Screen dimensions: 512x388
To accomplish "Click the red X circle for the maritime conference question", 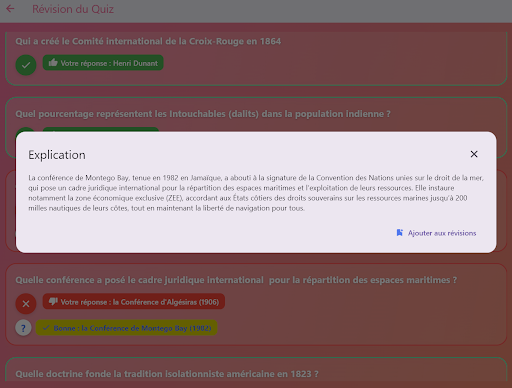I will coord(26,304).
